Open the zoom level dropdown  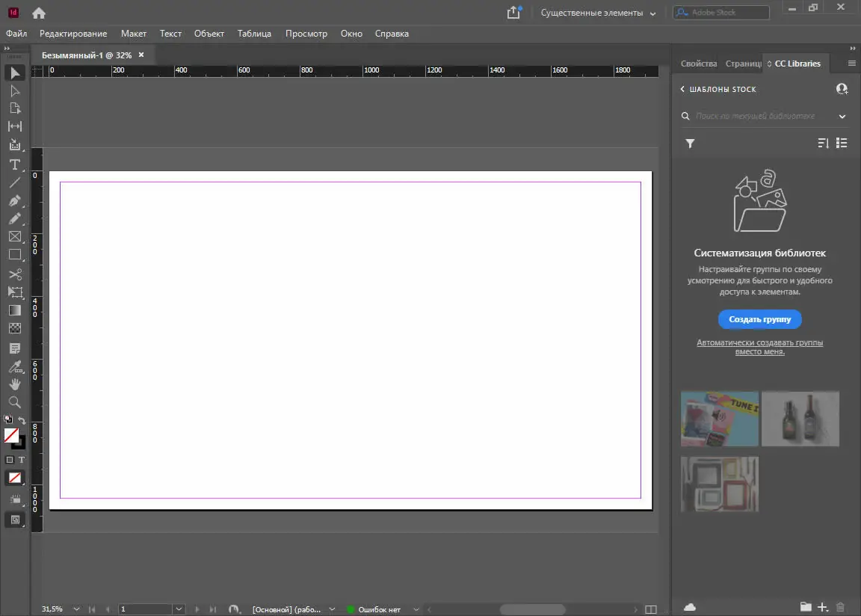click(75, 609)
